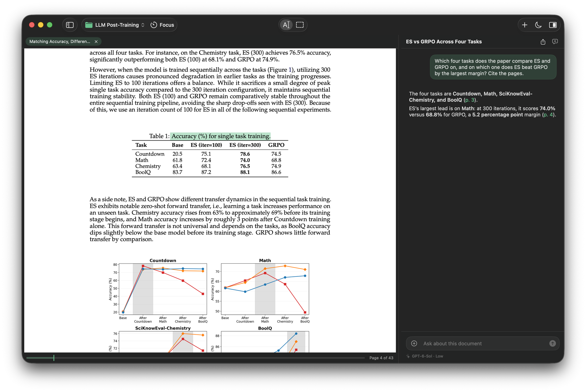The image size is (586, 392).
Task: Add attachment with circled plus icon
Action: click(414, 343)
